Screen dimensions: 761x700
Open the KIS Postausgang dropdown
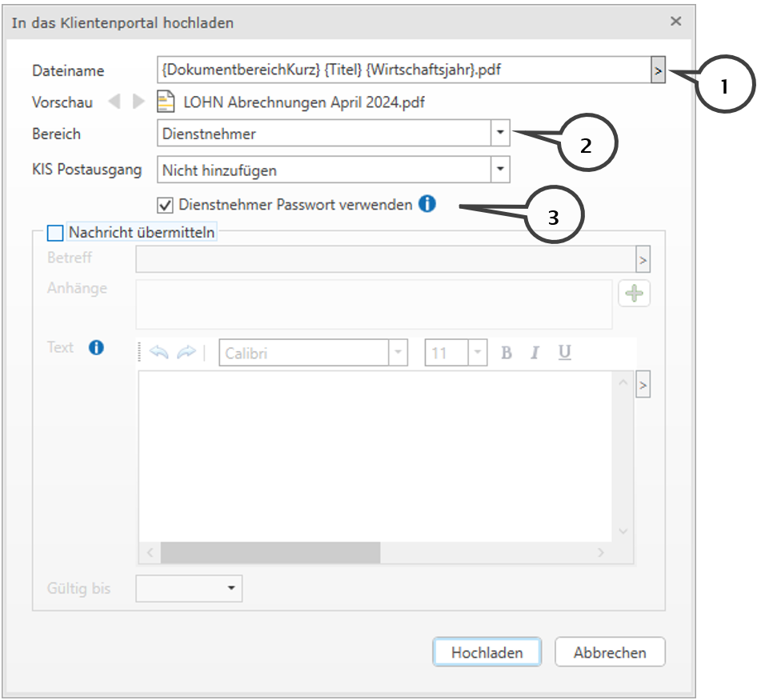pos(499,170)
